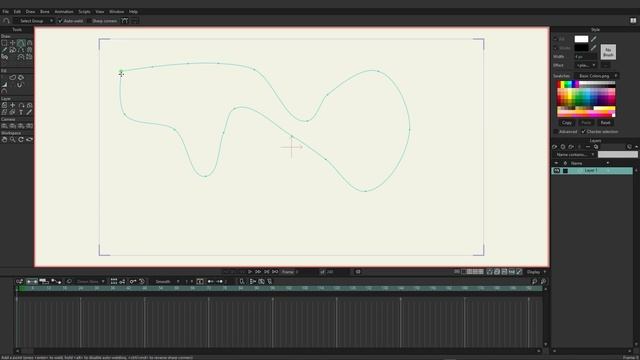
Task: Select the Create Shape tool in Fill section
Action: pos(13,78)
